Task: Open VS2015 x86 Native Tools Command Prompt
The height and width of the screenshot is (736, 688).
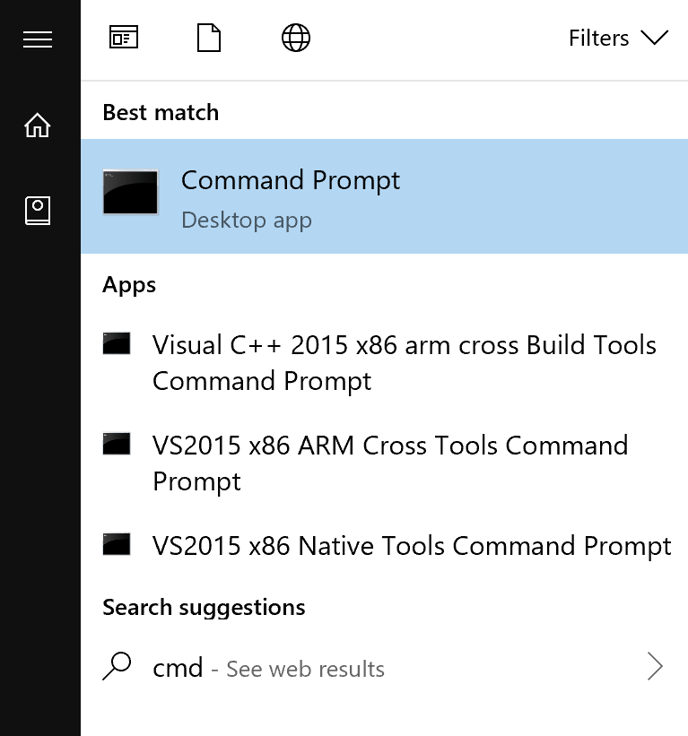Action: click(411, 546)
